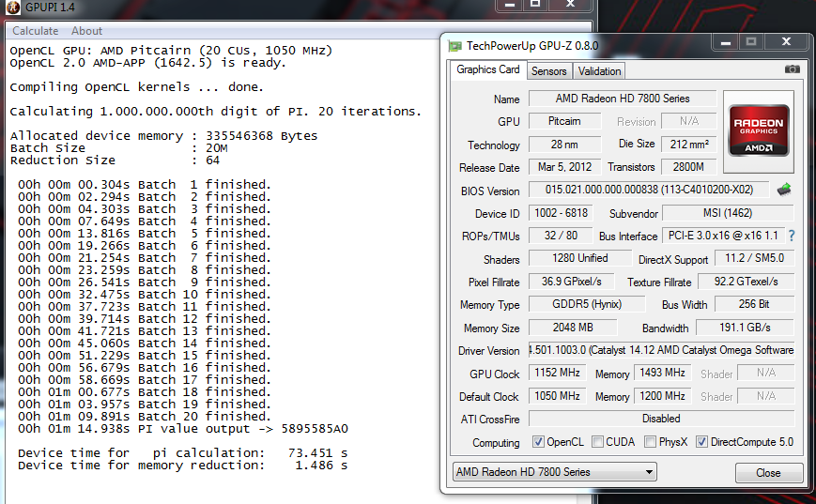Click the BIOS save chip icon
Viewport: 816px width, 504px height.
point(784,190)
